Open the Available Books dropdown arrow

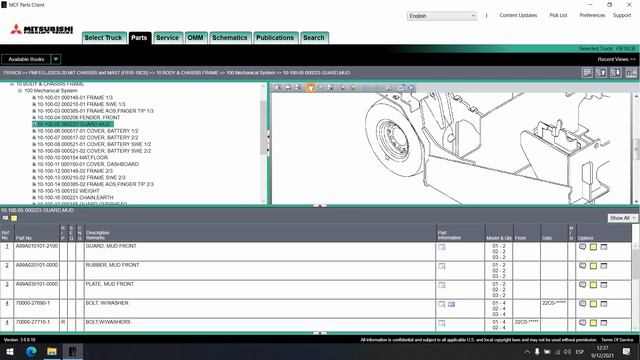coord(56,59)
